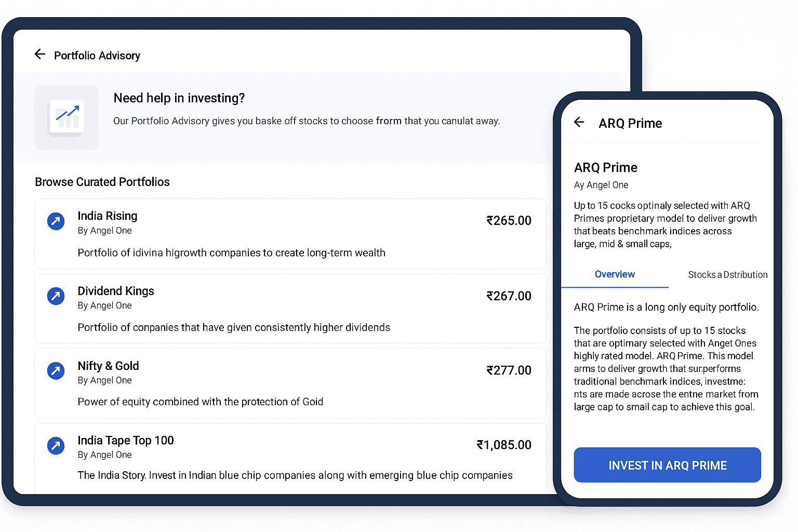The width and height of the screenshot is (798, 532).
Task: Open the Stocks a Distribution tab
Action: click(x=727, y=274)
